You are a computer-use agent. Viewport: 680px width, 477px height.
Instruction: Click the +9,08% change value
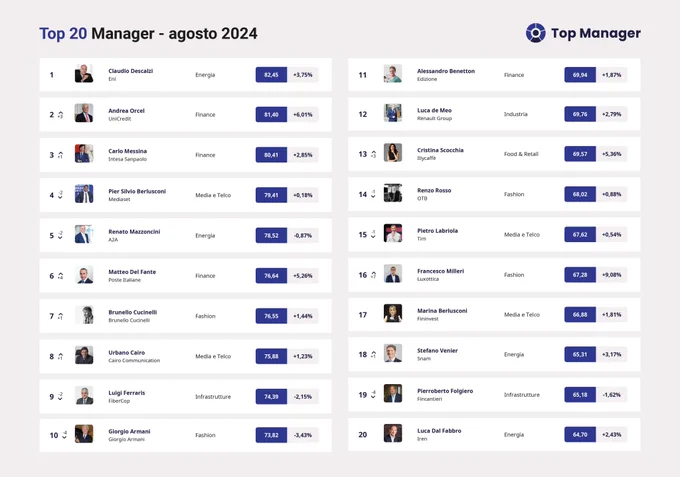tap(611, 274)
